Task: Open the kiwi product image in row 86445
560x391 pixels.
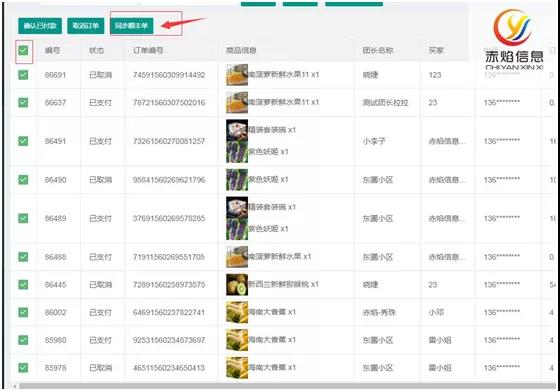Action: tap(237, 285)
